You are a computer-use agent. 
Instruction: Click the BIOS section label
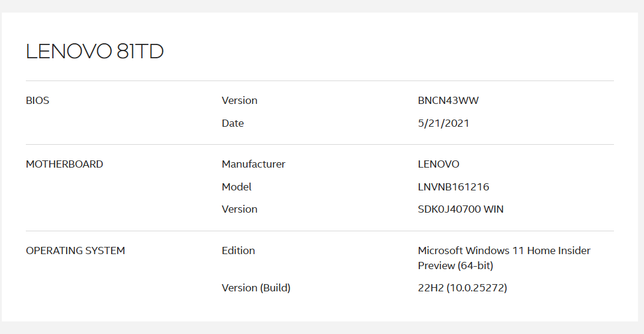(x=37, y=100)
